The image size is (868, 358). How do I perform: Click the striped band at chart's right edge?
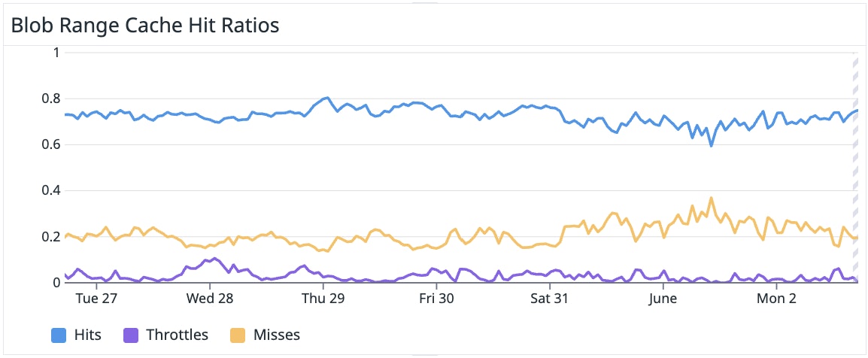(854, 167)
